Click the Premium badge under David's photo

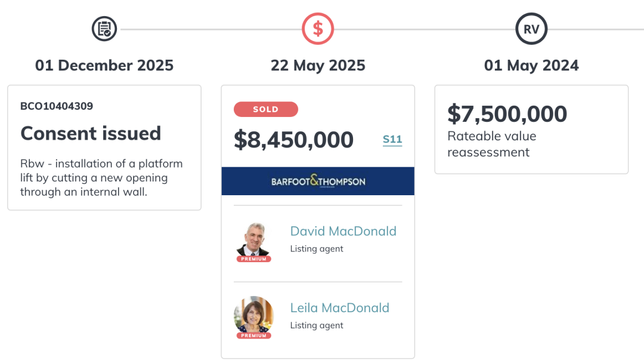coord(253,259)
